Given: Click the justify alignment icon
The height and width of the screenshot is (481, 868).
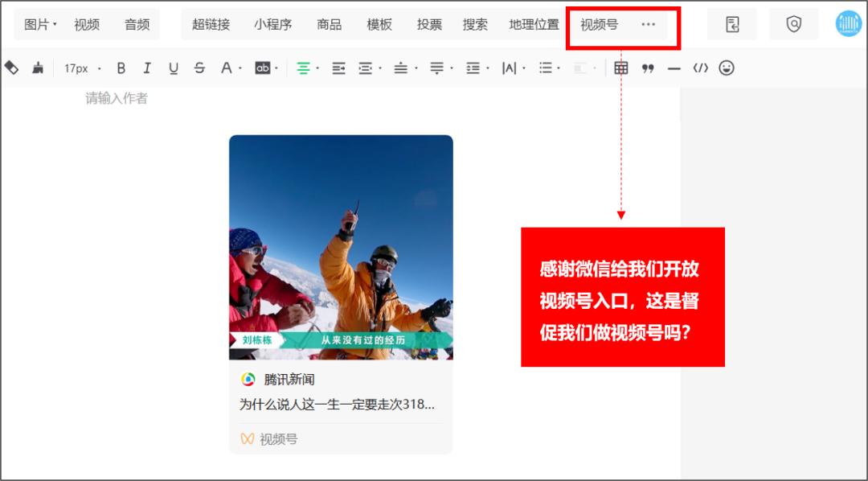Looking at the screenshot, I should [339, 68].
